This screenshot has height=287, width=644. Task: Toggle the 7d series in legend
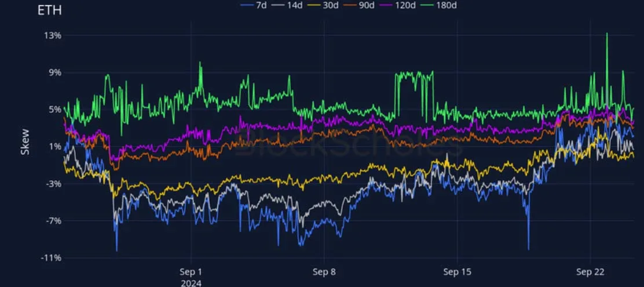click(x=253, y=5)
